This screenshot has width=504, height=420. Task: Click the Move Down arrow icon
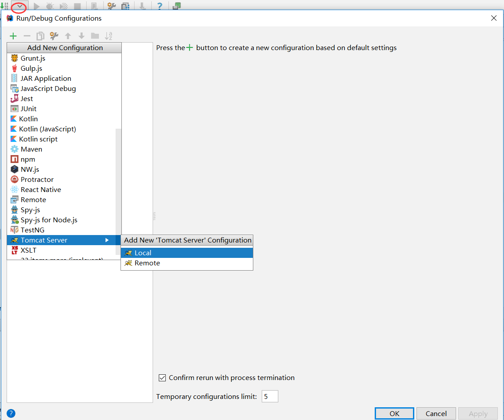82,36
